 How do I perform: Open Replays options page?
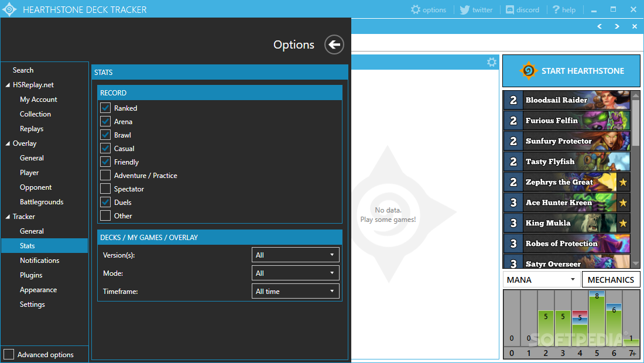[x=32, y=129]
